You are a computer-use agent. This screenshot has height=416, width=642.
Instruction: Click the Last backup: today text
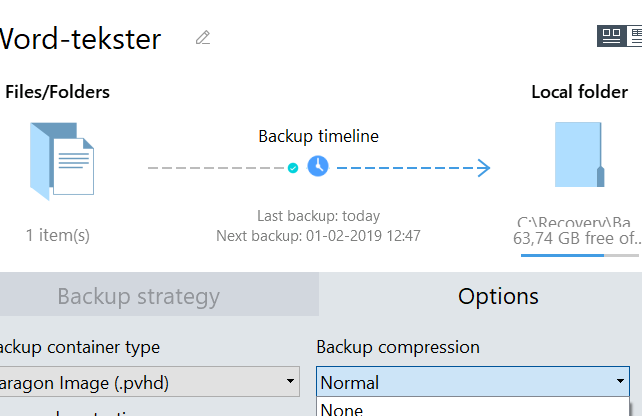[x=318, y=216]
